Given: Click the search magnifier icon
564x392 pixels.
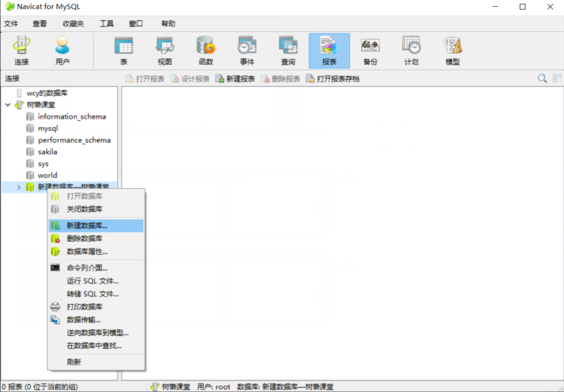Looking at the screenshot, I should [x=542, y=78].
